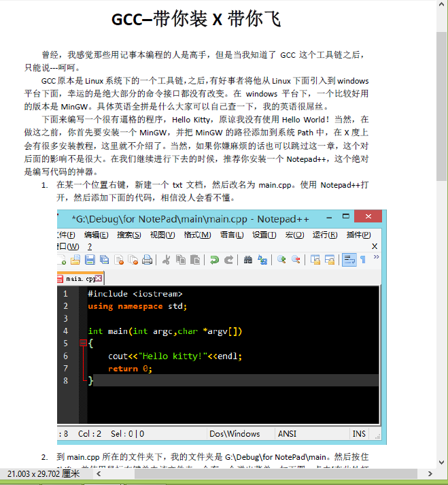Click Synchronize horizontal scrolling icon
Screen dimensions: 448x485
[330, 260]
